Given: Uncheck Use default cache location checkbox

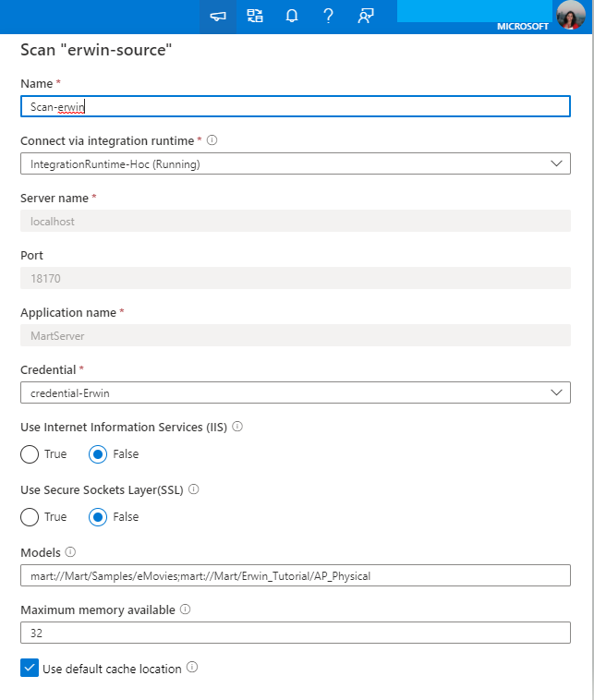Looking at the screenshot, I should (30, 668).
